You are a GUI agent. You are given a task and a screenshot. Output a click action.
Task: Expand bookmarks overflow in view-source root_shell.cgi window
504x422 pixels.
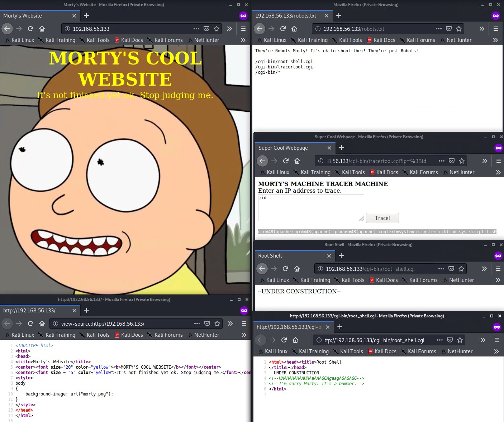point(496,351)
